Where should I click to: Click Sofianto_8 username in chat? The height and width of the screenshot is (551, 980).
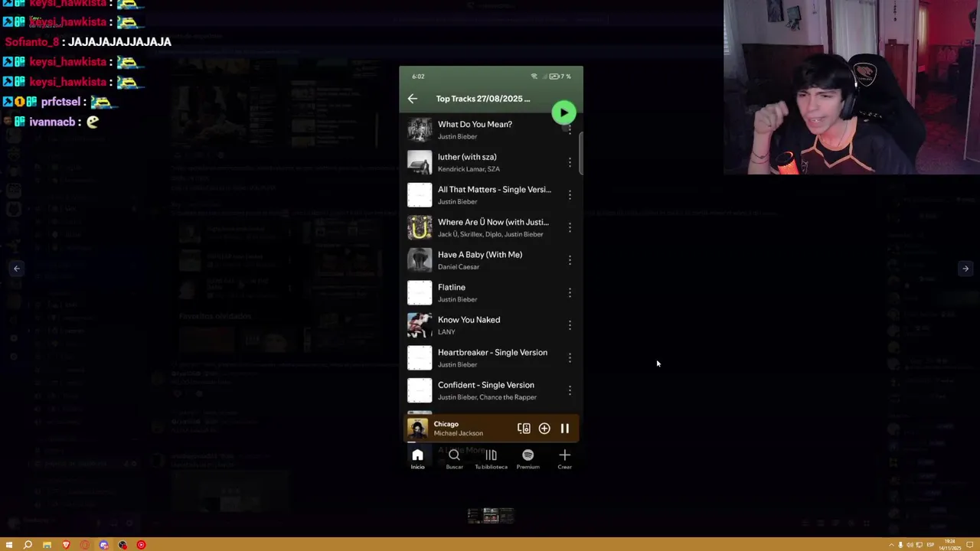[x=33, y=42]
